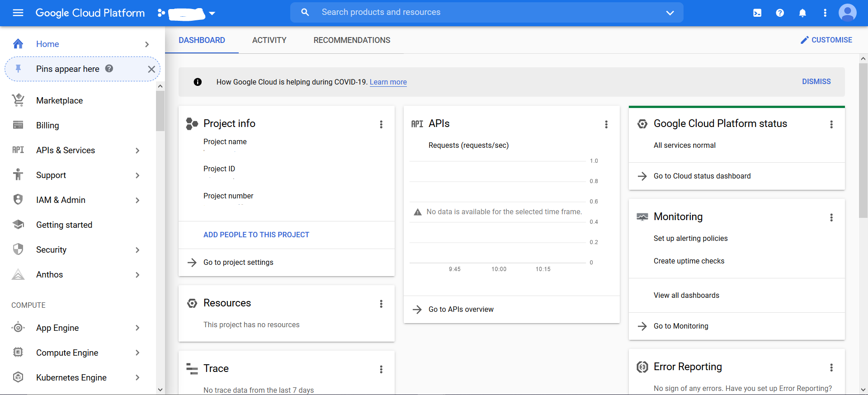Click the user account avatar
This screenshot has width=868, height=395.
[848, 13]
